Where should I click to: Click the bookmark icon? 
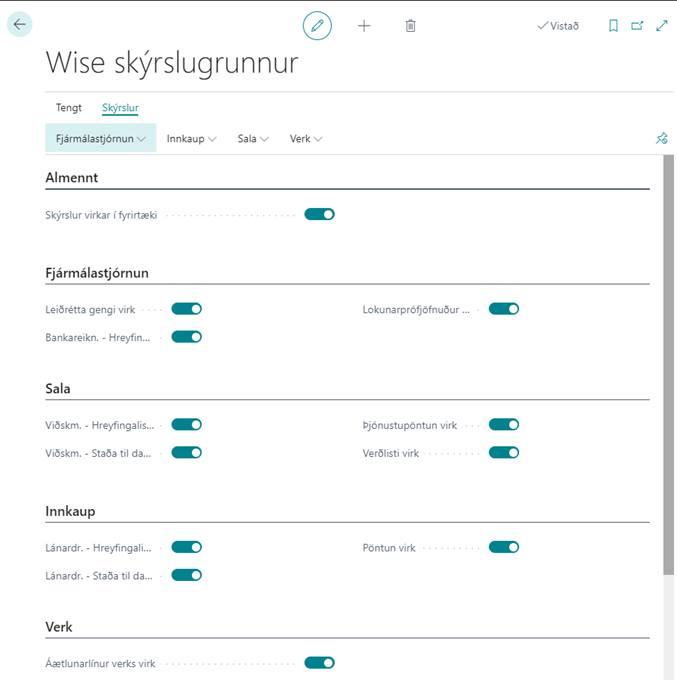[613, 26]
